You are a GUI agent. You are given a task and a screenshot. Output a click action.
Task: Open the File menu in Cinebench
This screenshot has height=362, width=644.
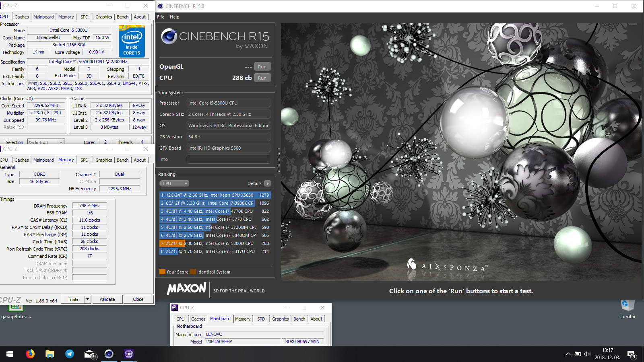tap(161, 17)
